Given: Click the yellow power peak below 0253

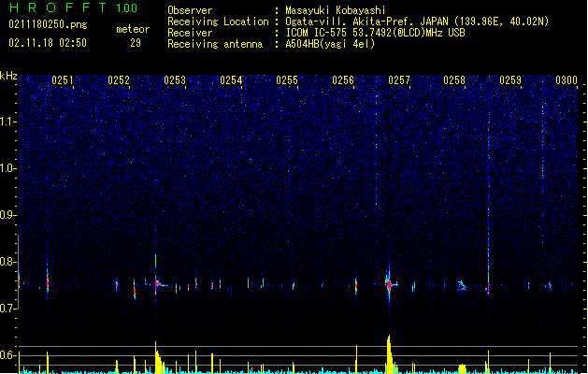Looking at the screenshot, I should coord(158,357).
